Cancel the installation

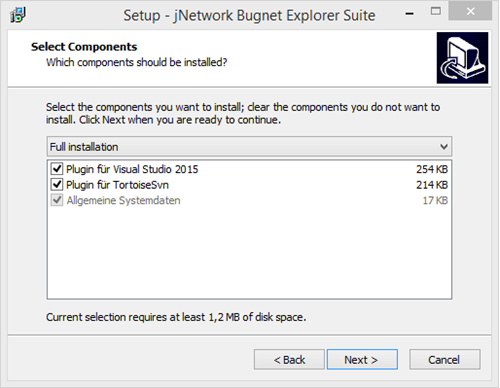[445, 359]
